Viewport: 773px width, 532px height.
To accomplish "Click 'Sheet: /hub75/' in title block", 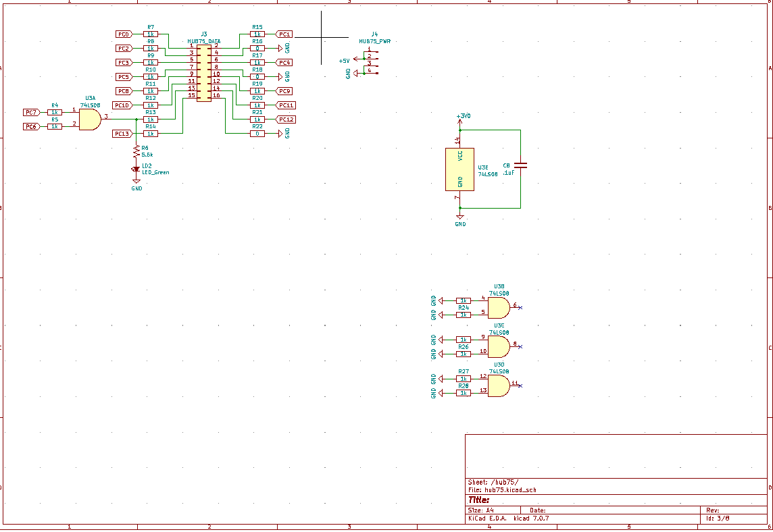I will [493, 482].
